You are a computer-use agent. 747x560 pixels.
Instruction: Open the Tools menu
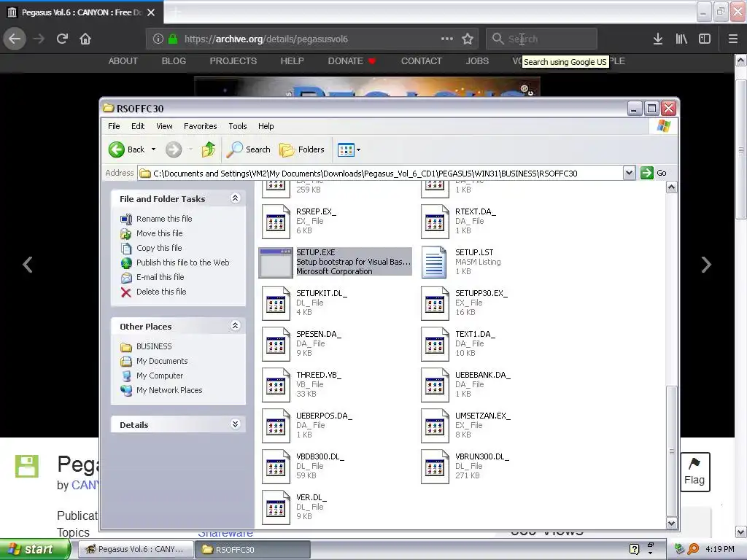(237, 126)
